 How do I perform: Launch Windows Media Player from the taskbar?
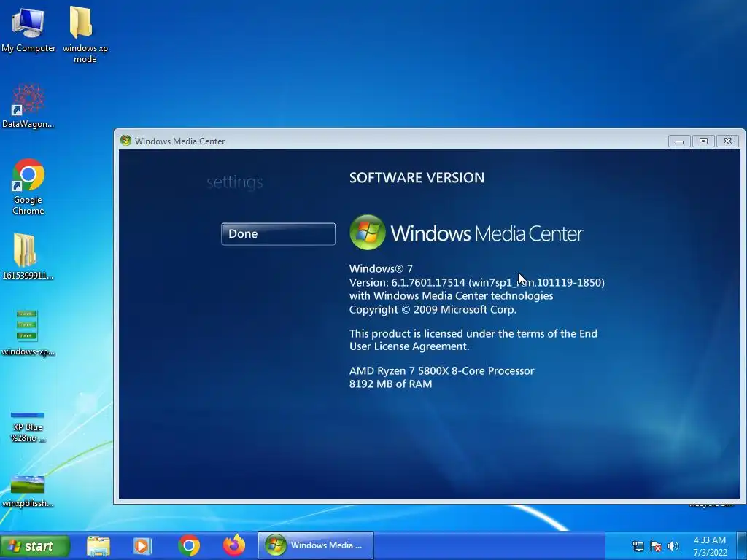(142, 545)
